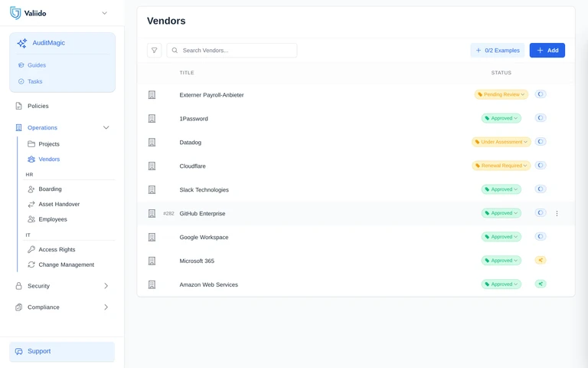This screenshot has width=588, height=368.
Task: Click the blue badge in Datadog row
Action: click(541, 142)
